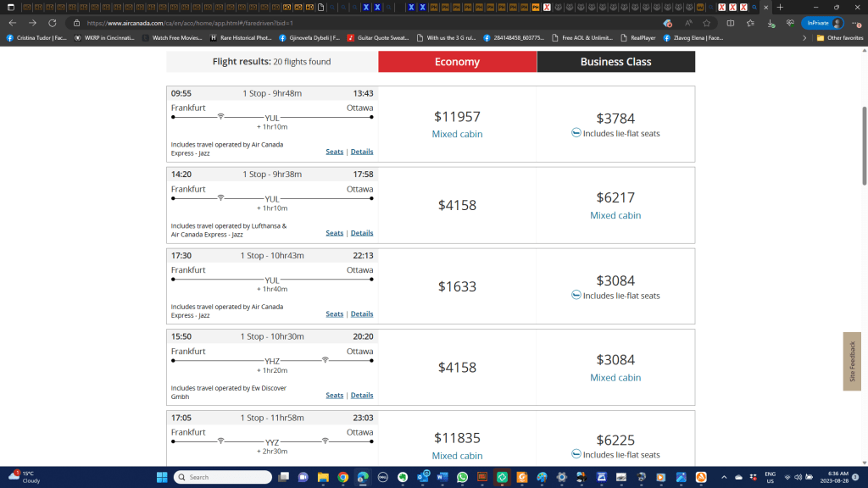Open Seats link for the 09:55 flight

[x=335, y=152]
